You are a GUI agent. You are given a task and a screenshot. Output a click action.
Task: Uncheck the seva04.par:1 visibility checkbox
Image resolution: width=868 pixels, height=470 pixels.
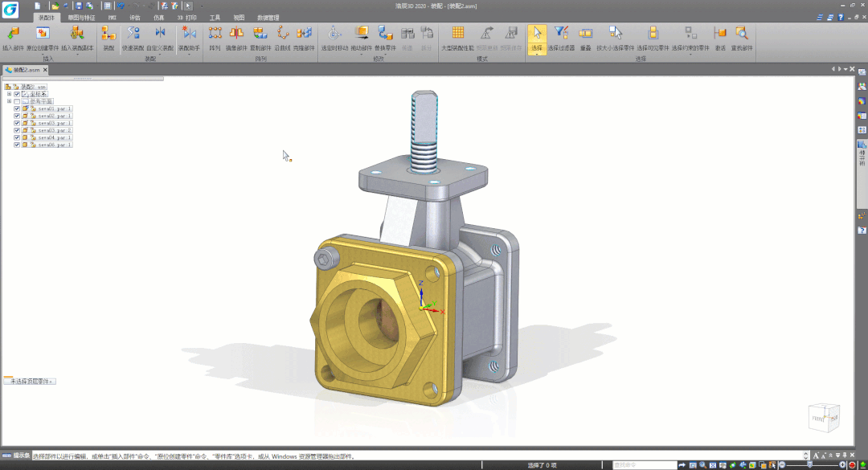coord(17,137)
